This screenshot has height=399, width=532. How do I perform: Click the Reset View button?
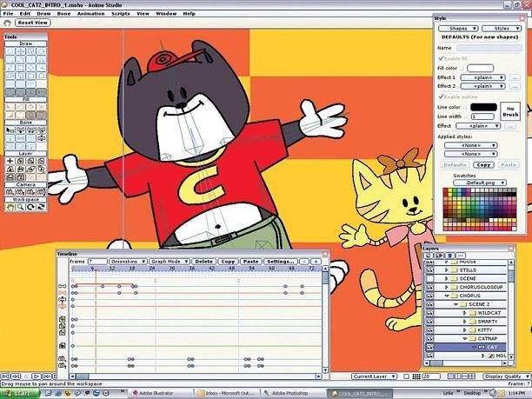pyautogui.click(x=32, y=23)
